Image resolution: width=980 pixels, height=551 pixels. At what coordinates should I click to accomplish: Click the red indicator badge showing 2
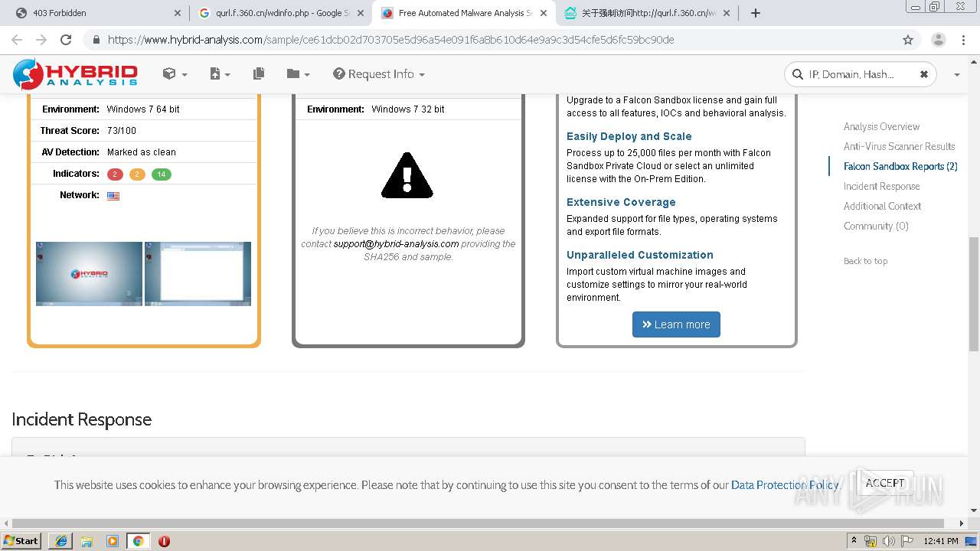115,174
